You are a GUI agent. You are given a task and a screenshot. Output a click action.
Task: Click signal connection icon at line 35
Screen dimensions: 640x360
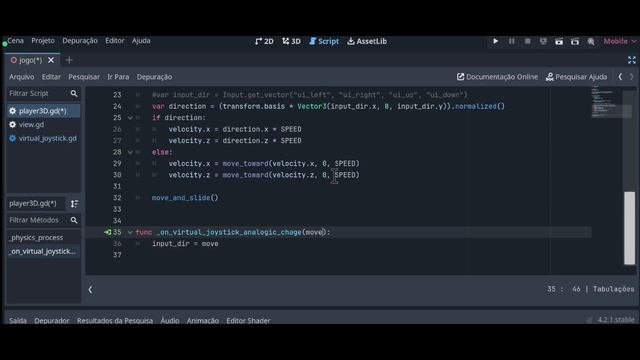click(x=107, y=232)
